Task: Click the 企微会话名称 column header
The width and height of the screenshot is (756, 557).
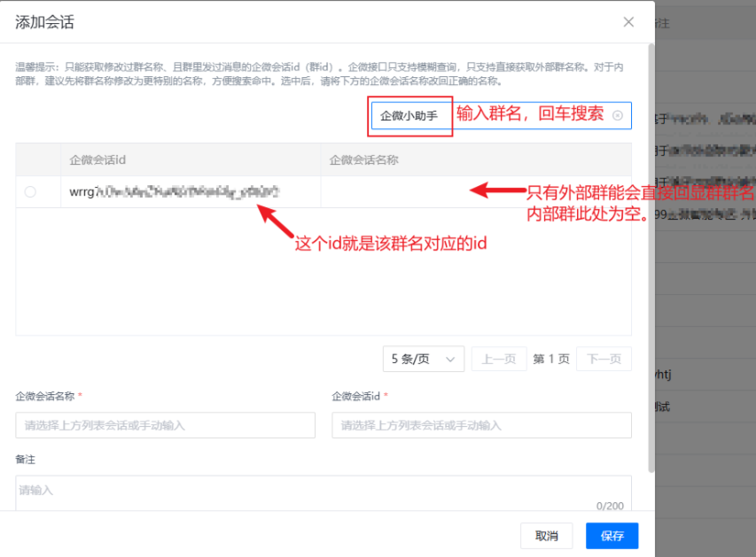Action: [363, 160]
